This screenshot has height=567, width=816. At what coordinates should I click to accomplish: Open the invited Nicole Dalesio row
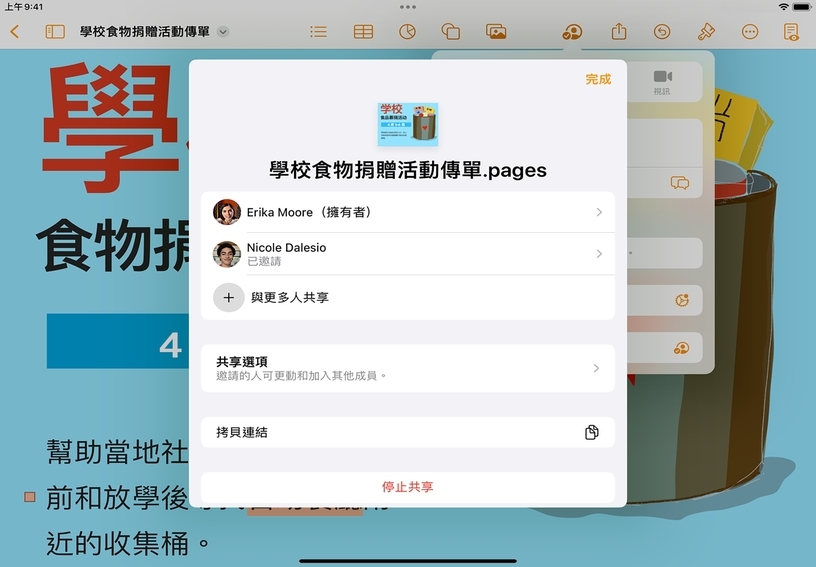(x=408, y=254)
